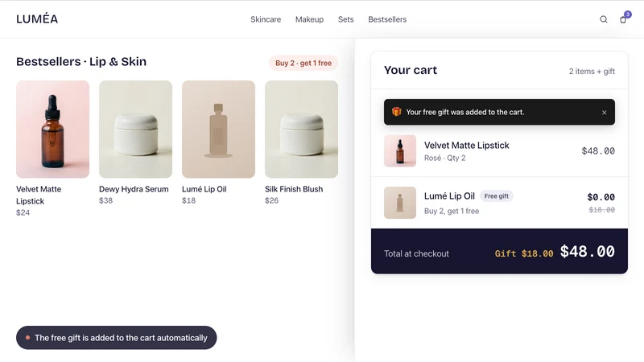Select the Lumé Lip Oil product title in grid
This screenshot has width=644, height=362.
204,189
